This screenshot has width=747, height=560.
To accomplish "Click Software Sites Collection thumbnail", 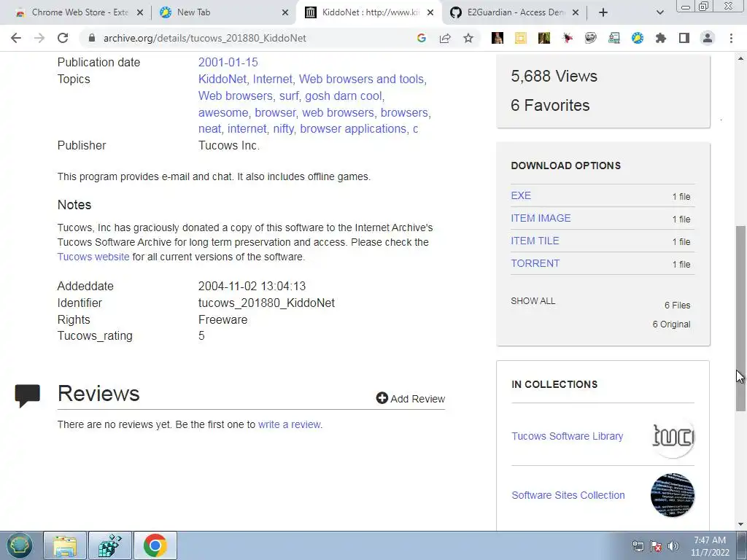I will [x=673, y=495].
